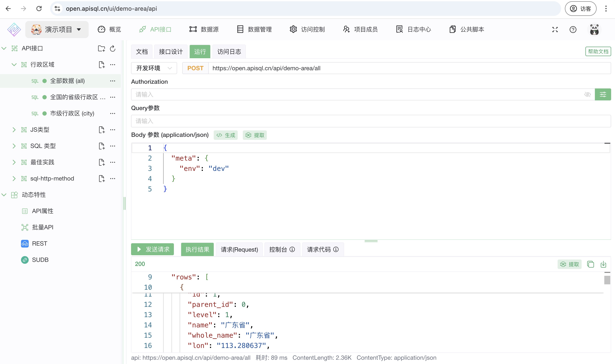Open more options for 全部数据 (all)
The height and width of the screenshot is (364, 615).
[x=113, y=81]
